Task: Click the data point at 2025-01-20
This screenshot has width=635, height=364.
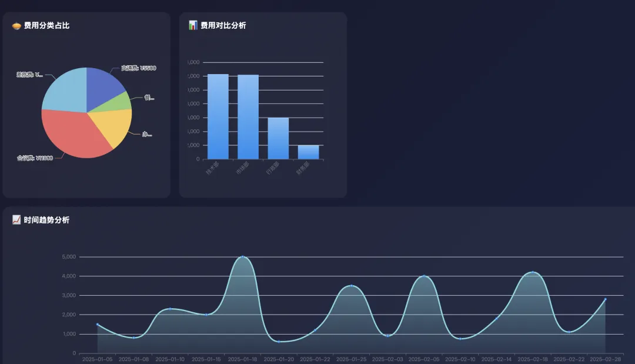Action: 279,342
